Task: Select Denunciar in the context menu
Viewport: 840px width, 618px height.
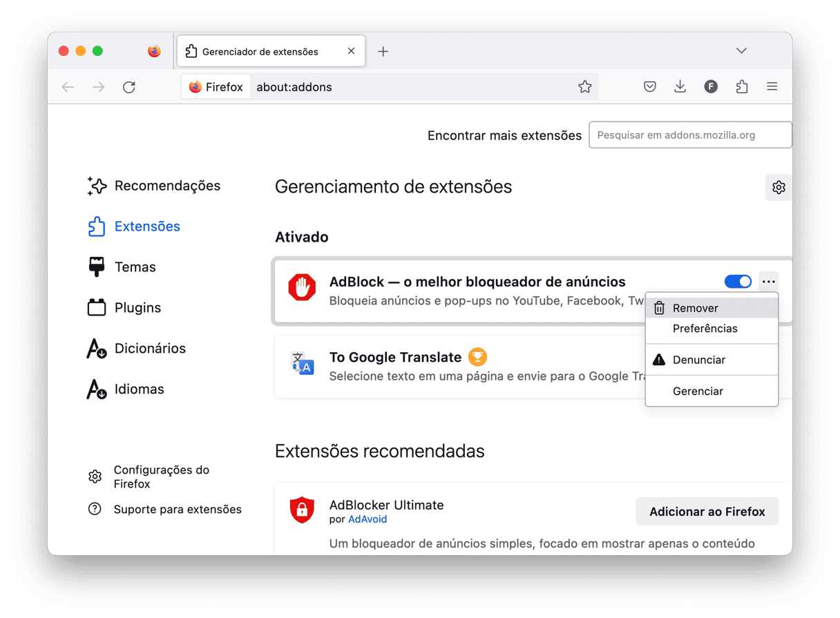Action: [x=699, y=360]
